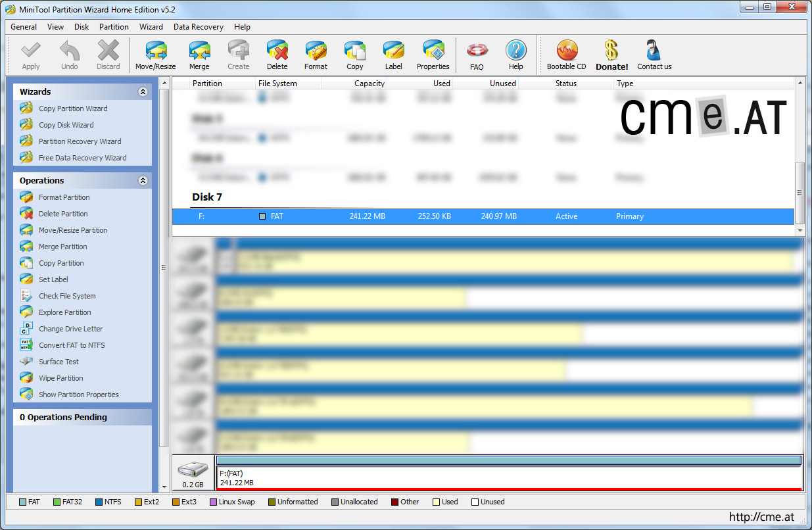Open the Partition menu
812x530 pixels.
[x=114, y=27]
